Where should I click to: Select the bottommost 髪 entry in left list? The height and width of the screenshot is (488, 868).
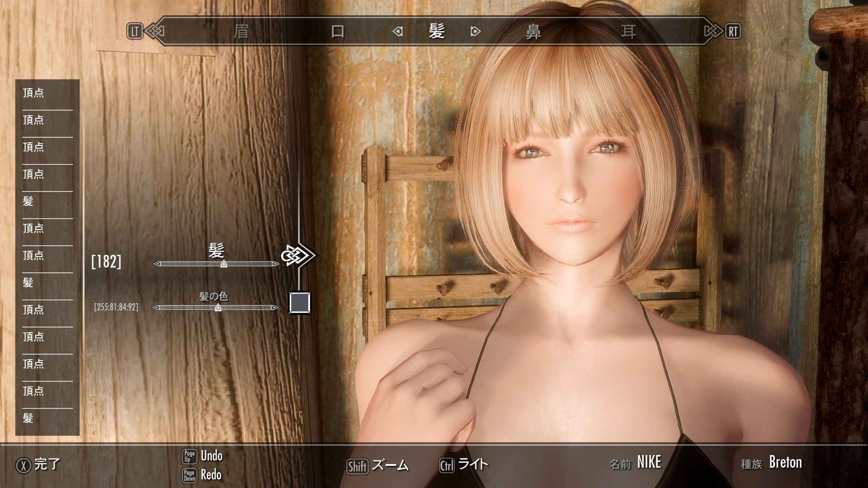click(x=47, y=418)
